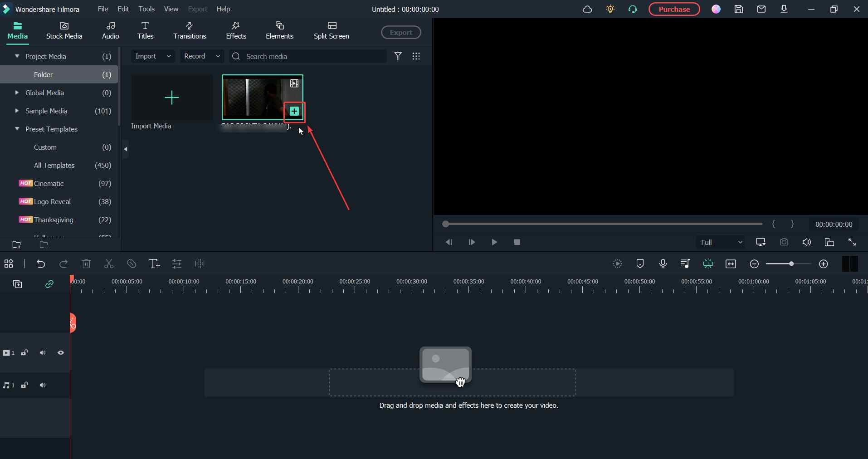This screenshot has width=868, height=459.
Task: Open the user account avatar
Action: pos(716,9)
